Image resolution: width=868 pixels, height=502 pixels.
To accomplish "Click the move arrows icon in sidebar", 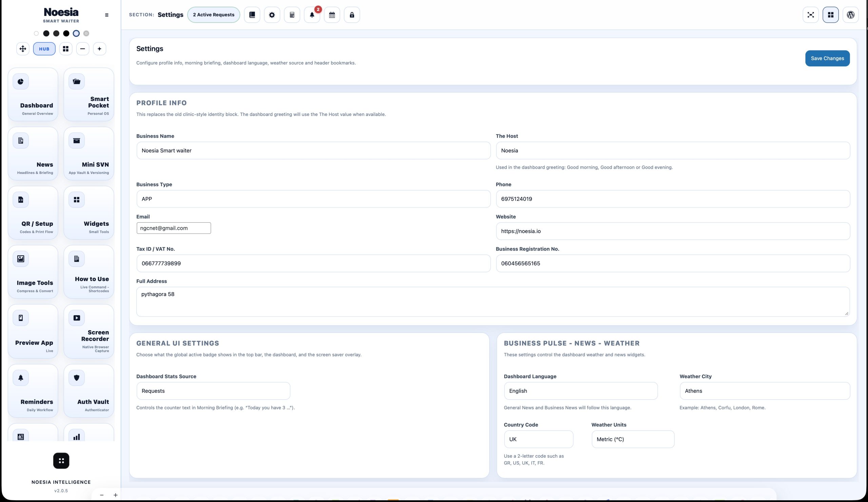I will 23,49.
